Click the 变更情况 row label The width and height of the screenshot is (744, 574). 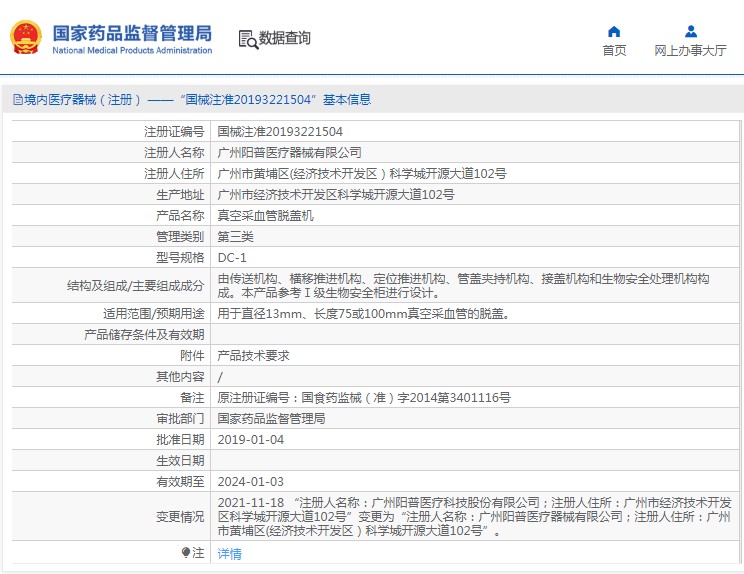click(180, 517)
